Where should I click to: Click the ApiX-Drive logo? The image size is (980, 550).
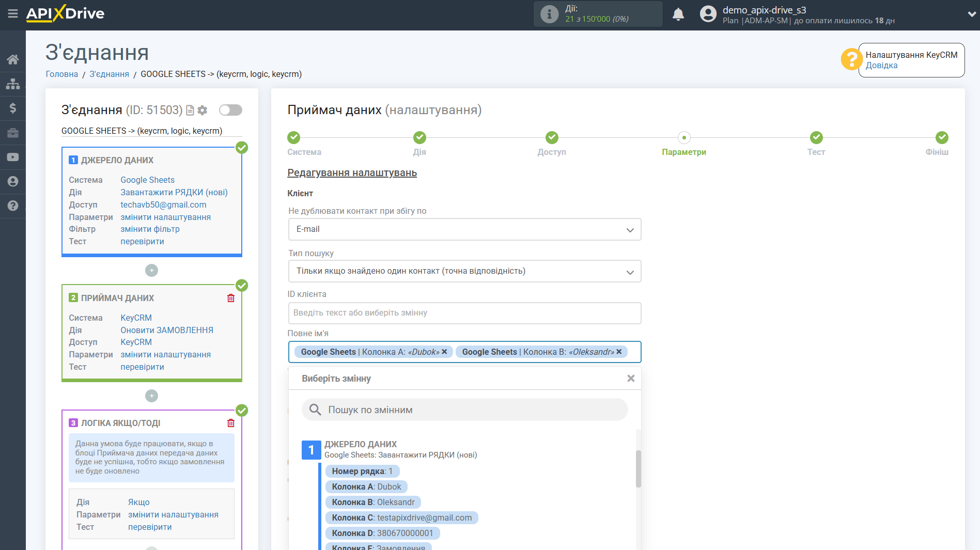pyautogui.click(x=65, y=13)
